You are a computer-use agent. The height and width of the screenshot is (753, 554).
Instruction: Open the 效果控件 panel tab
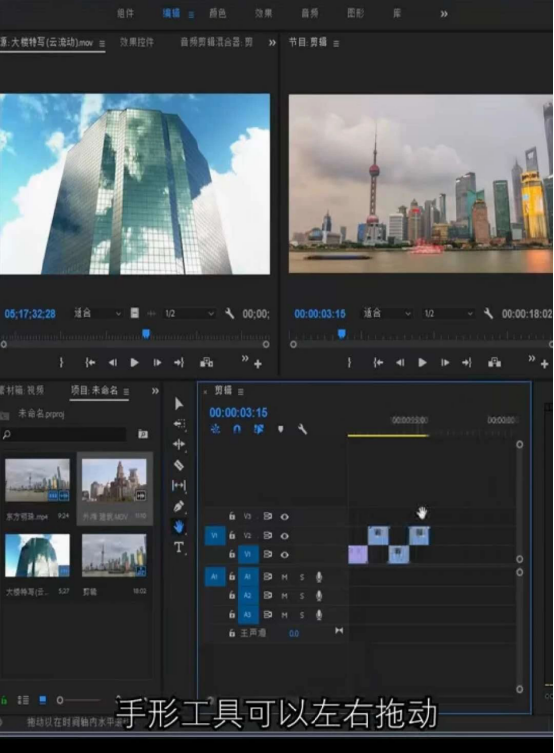[137, 42]
